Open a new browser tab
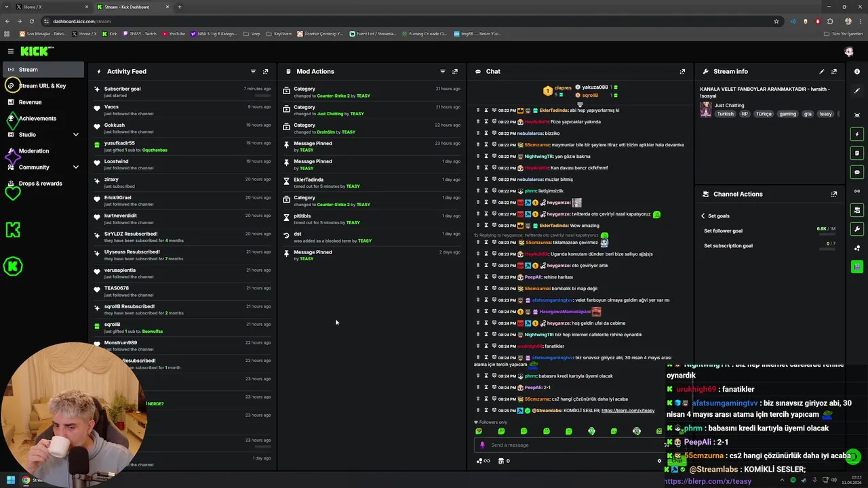868x488 pixels. tap(180, 7)
